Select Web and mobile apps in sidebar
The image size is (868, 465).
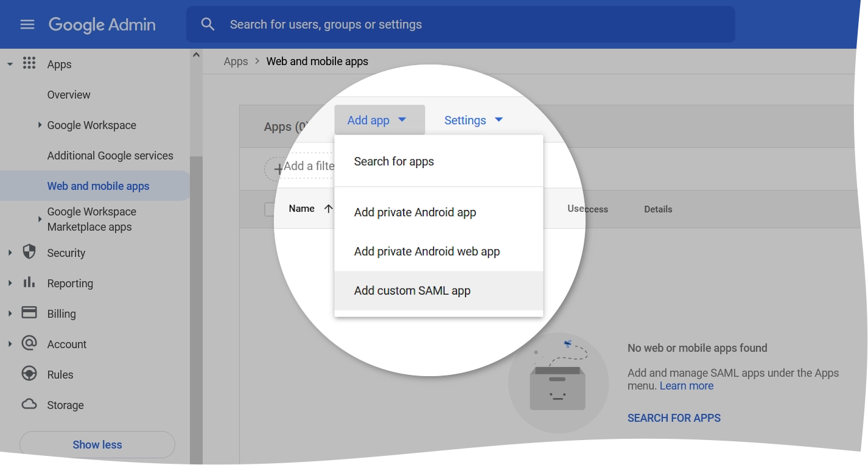[x=95, y=186]
